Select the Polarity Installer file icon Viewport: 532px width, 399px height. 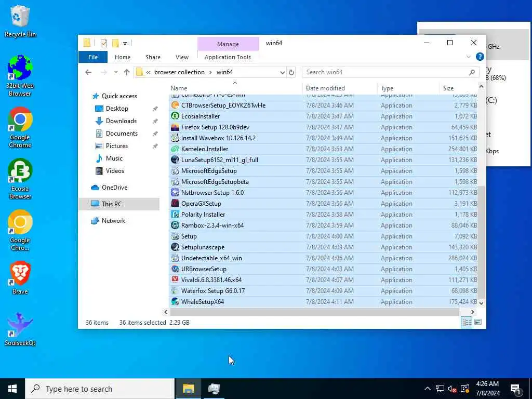pyautogui.click(x=175, y=215)
